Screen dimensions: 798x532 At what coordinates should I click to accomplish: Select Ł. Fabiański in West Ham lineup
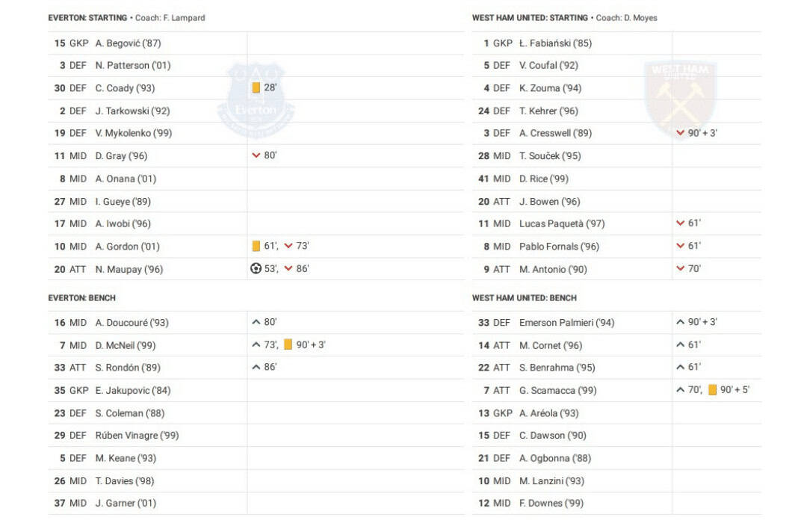tap(555, 43)
